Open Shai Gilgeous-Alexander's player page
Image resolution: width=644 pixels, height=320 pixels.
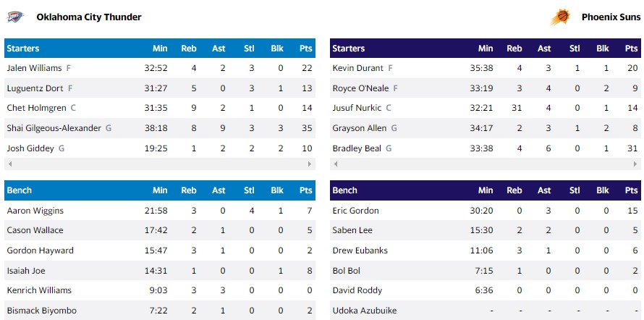click(x=54, y=128)
